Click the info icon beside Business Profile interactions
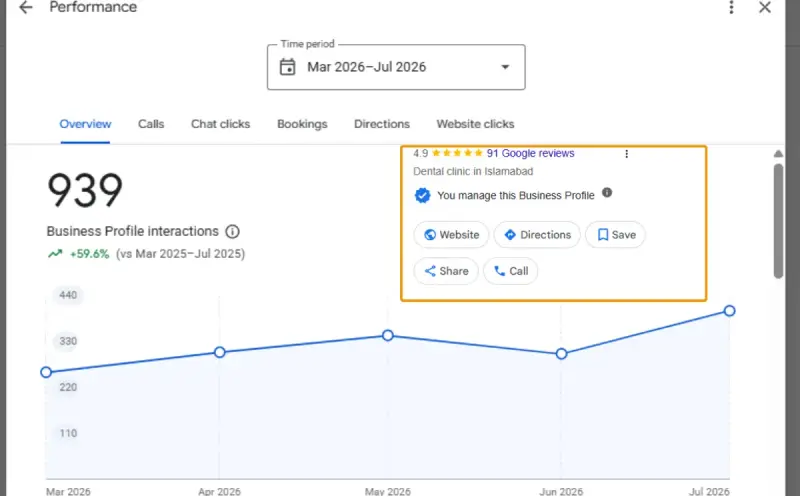 (232, 232)
